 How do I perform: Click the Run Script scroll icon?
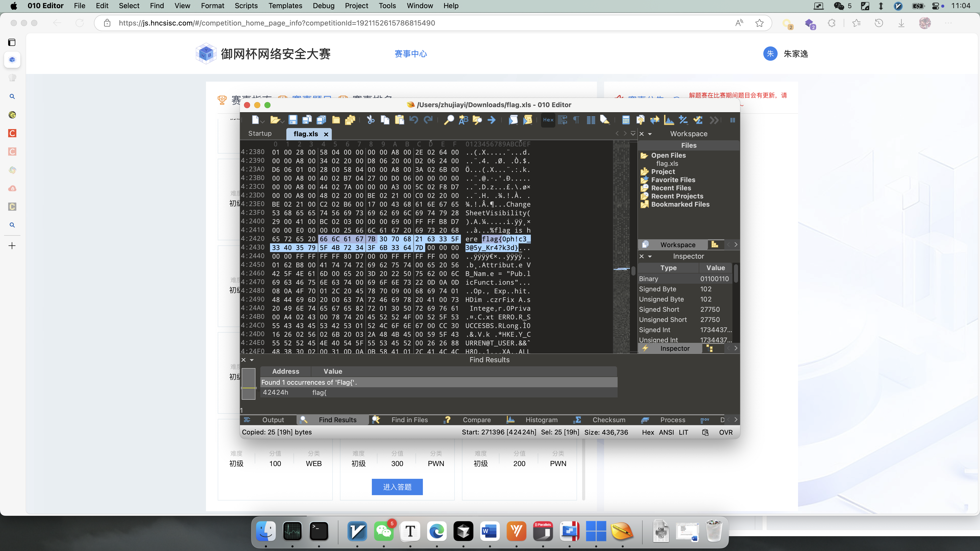click(513, 120)
